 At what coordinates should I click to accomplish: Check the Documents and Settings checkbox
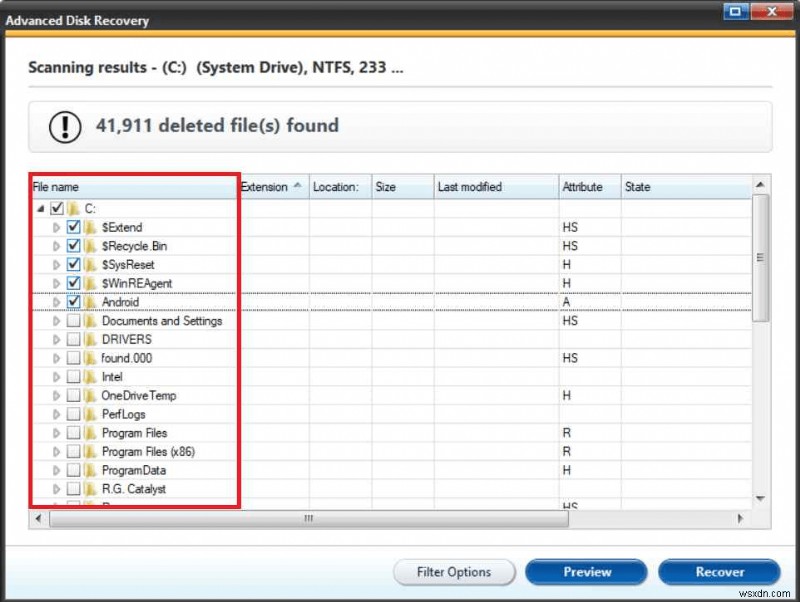(74, 320)
